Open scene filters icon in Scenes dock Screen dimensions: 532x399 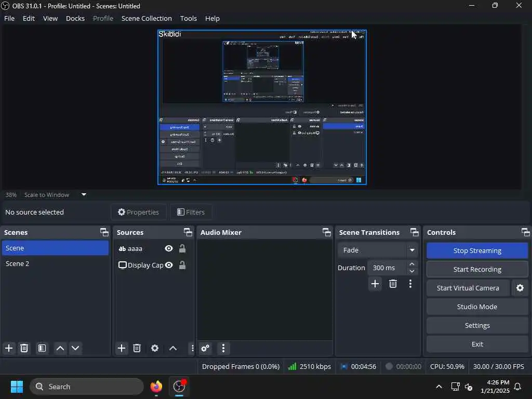[42, 348]
